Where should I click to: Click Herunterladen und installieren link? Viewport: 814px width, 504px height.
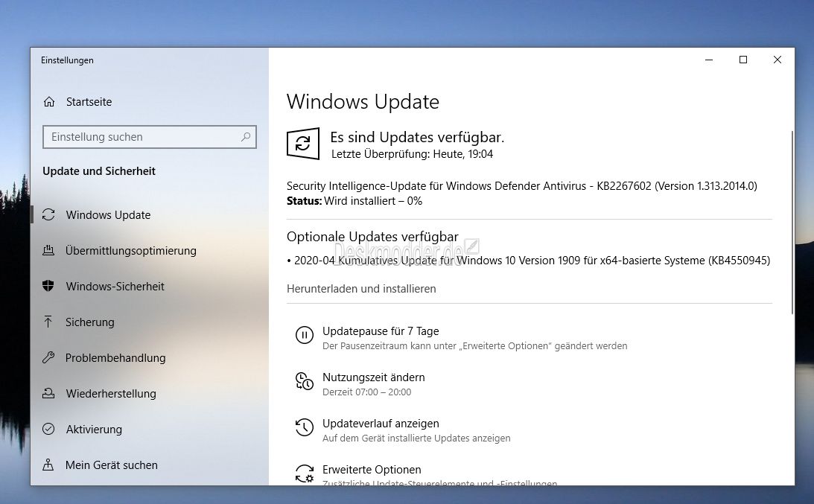(361, 289)
